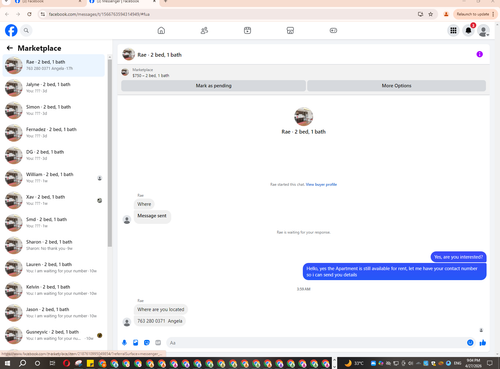
Task: Select the Jalyne conversation
Action: coord(54,88)
